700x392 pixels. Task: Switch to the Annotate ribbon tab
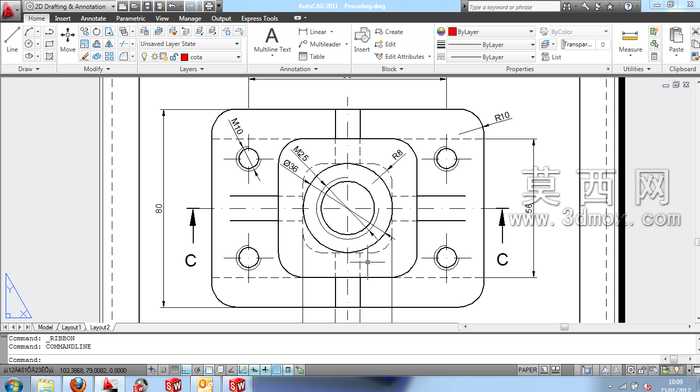(x=93, y=18)
